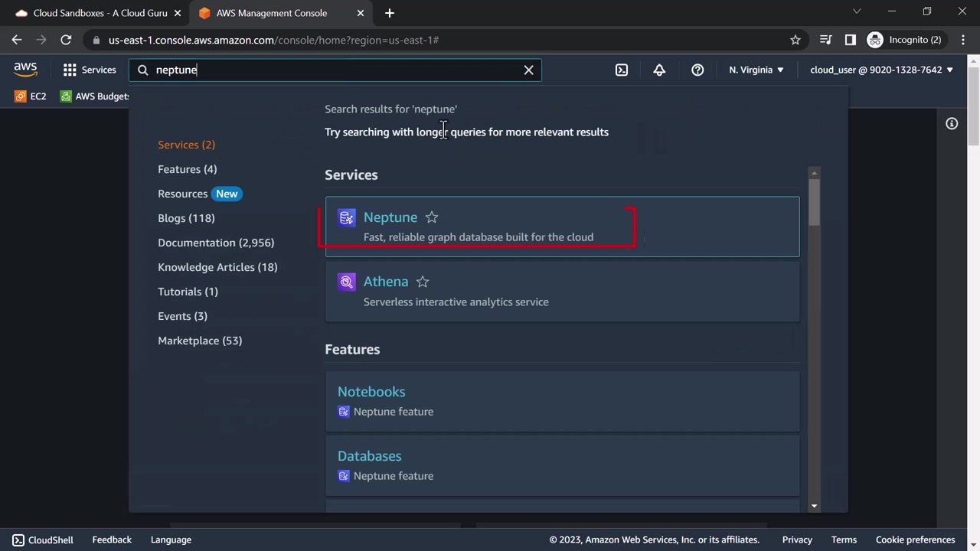
Task: Open the info panel icon
Action: [952, 124]
